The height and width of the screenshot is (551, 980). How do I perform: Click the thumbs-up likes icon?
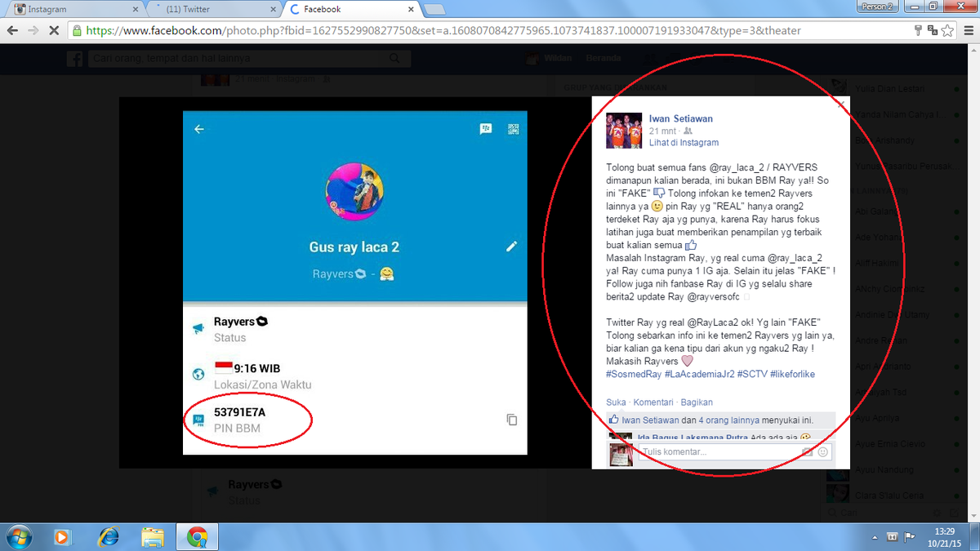pyautogui.click(x=614, y=420)
